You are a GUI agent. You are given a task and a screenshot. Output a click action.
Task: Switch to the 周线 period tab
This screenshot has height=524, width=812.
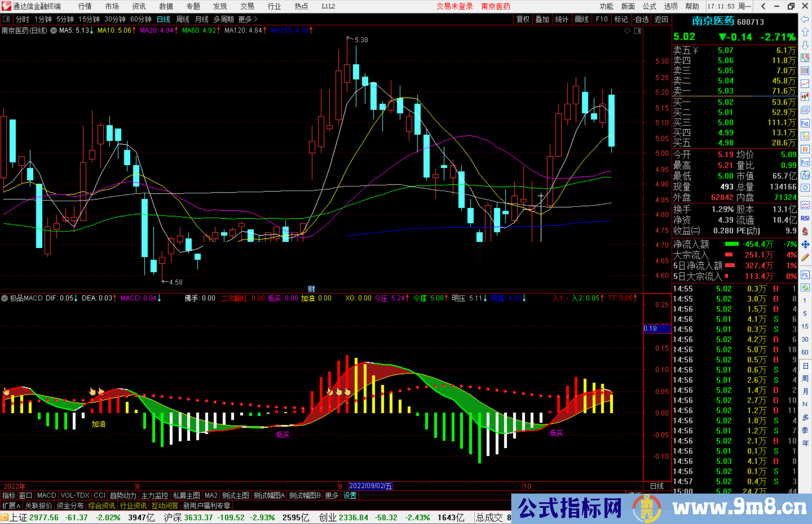point(182,19)
